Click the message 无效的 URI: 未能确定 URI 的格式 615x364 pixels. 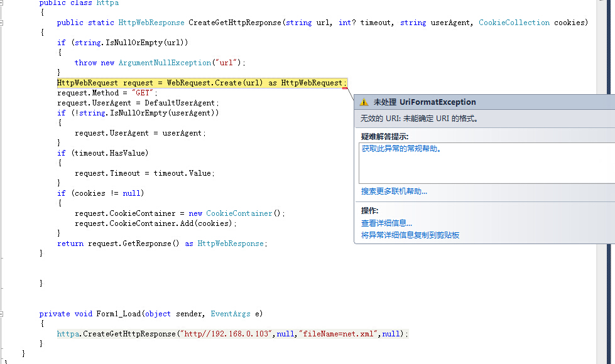(x=419, y=119)
